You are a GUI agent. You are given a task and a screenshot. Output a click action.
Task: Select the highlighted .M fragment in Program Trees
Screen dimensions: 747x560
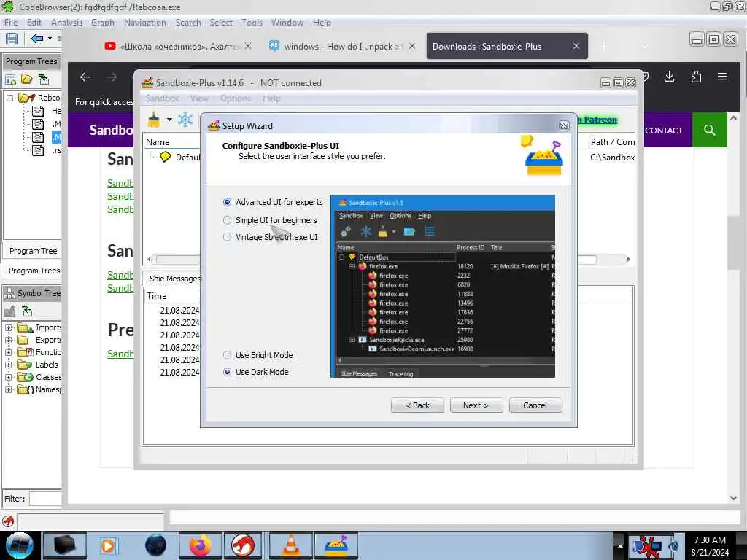point(57,138)
